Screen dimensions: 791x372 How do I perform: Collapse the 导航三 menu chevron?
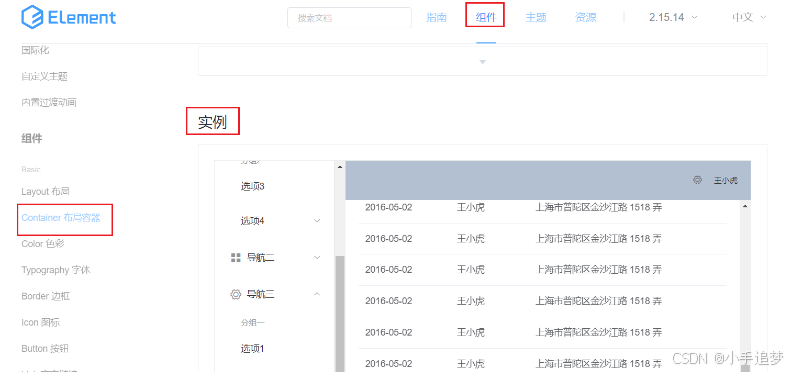point(317,294)
